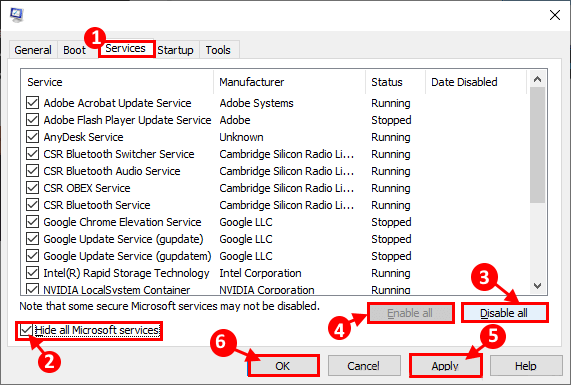Screen dimensions: 571x385
Task: Sort by the Status column header
Action: [x=395, y=82]
